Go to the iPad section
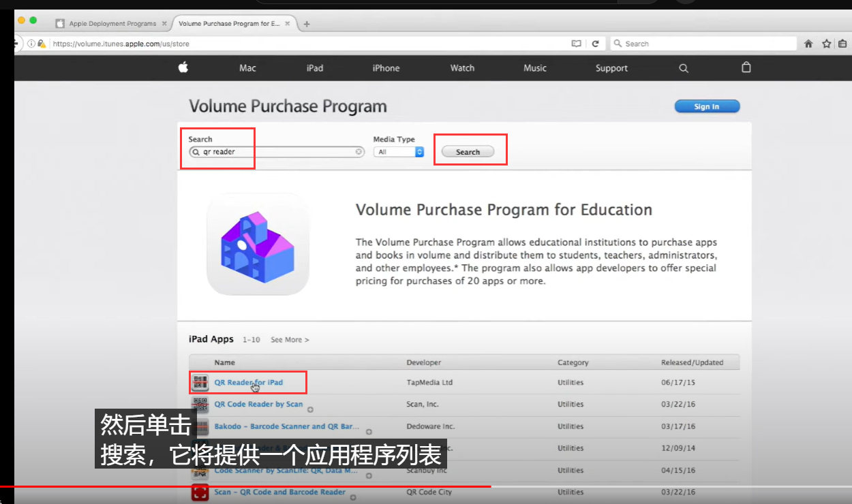 click(315, 68)
